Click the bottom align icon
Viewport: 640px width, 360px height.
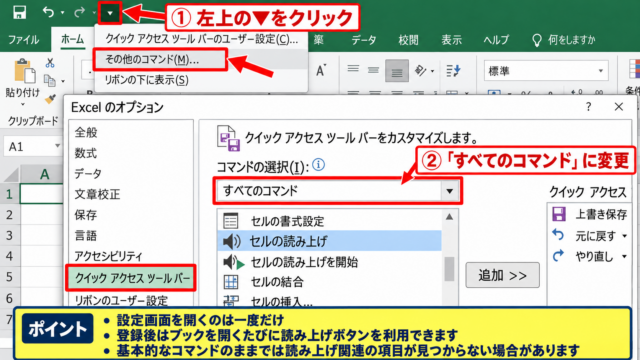pos(397,71)
